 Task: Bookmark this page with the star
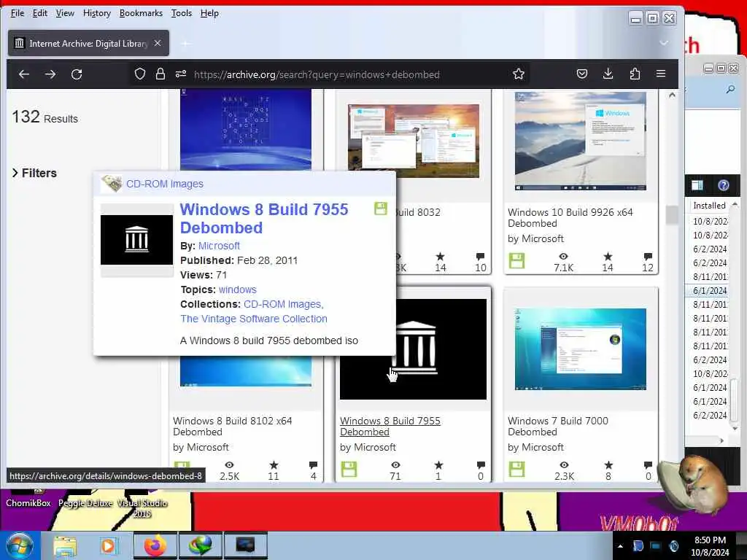point(519,74)
